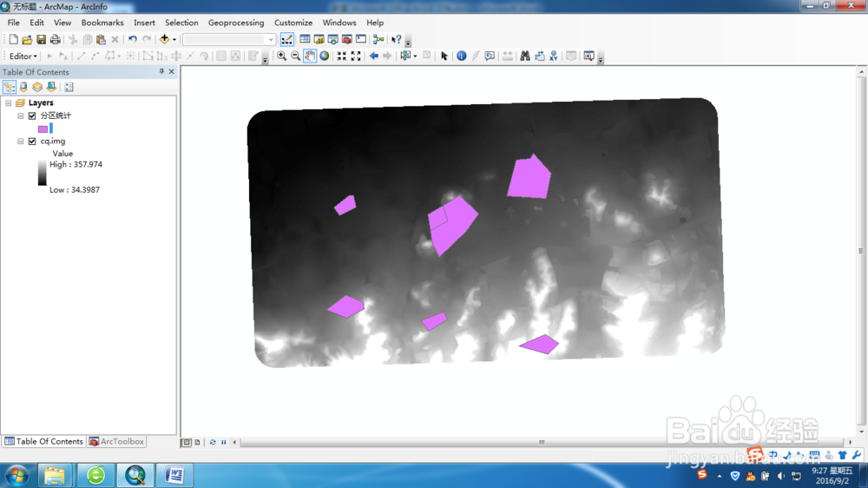
Task: Open the Go To XY tool
Action: [x=554, y=56]
